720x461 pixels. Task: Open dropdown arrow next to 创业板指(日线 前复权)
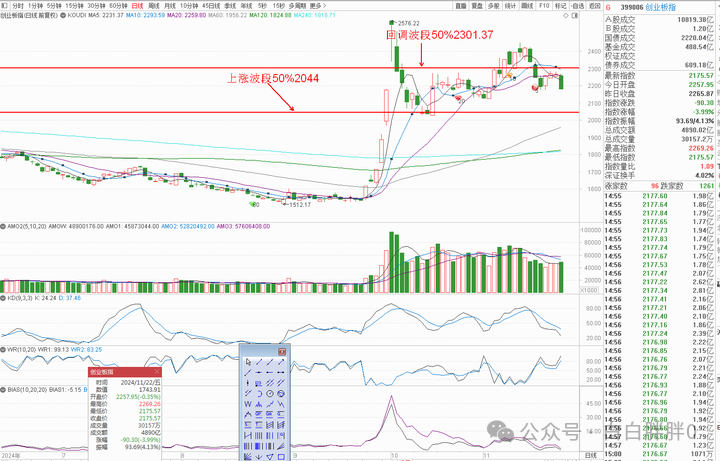click(63, 15)
